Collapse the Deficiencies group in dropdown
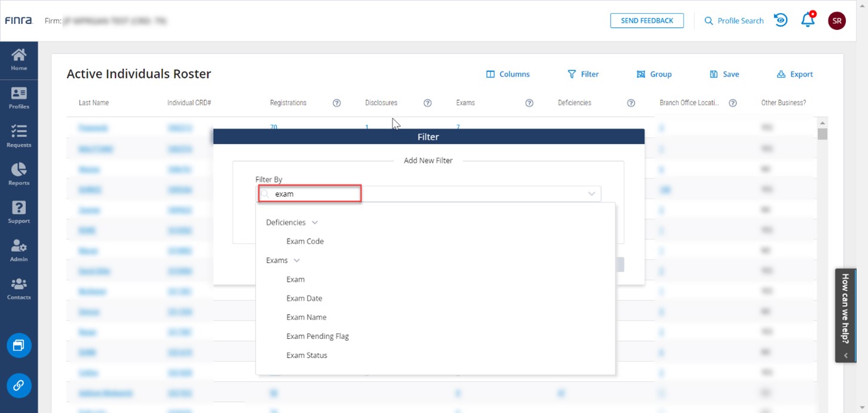Screen dimensions: 868x413 315,223
